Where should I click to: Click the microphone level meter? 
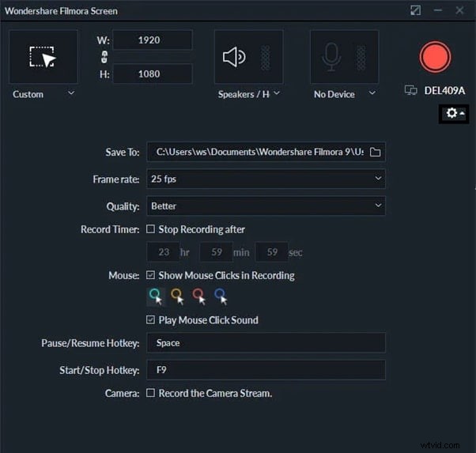(361, 58)
